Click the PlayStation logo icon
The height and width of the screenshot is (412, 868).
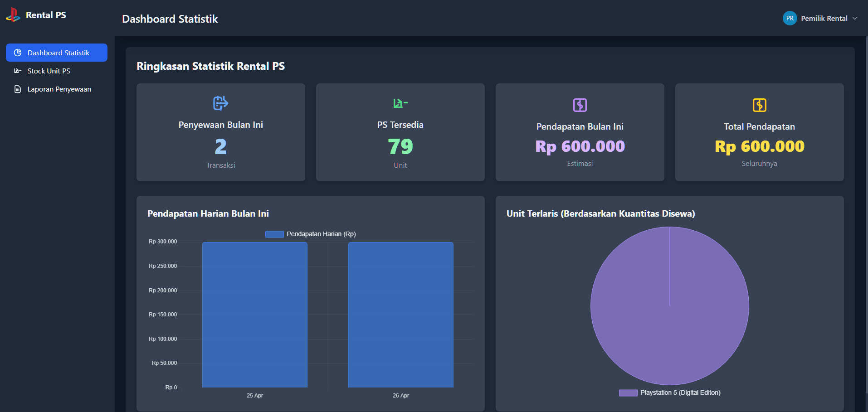tap(13, 15)
